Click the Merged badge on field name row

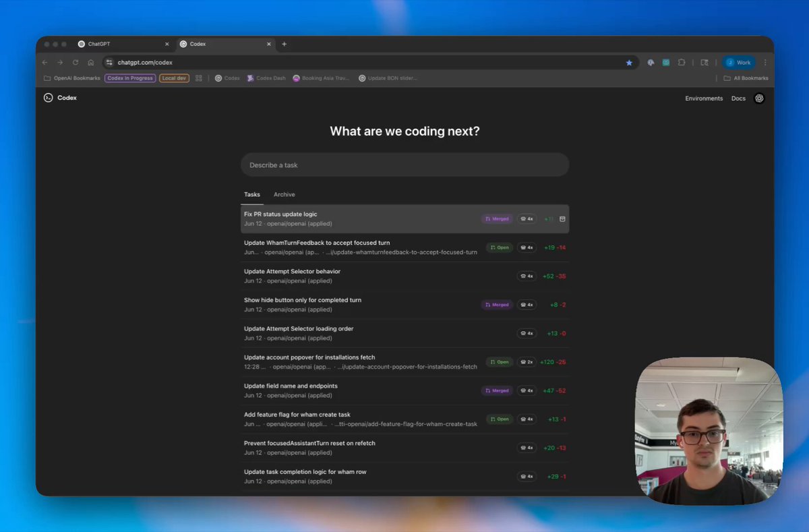pyautogui.click(x=497, y=390)
